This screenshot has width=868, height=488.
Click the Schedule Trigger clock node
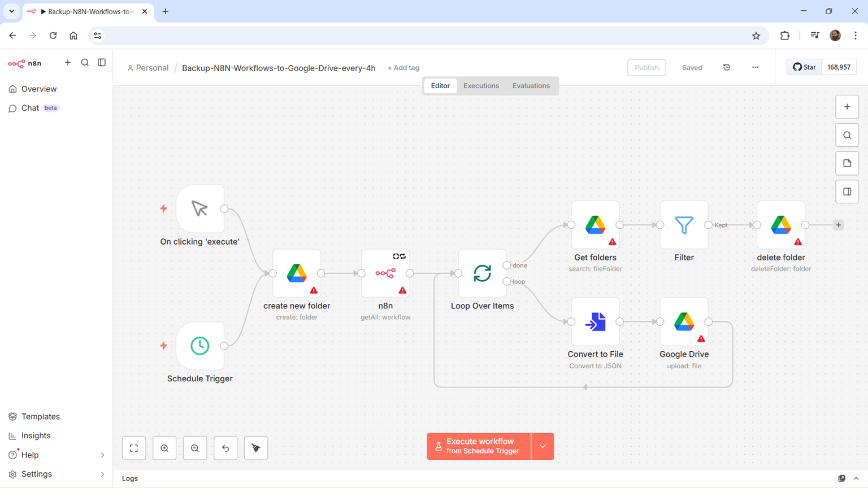tap(199, 346)
